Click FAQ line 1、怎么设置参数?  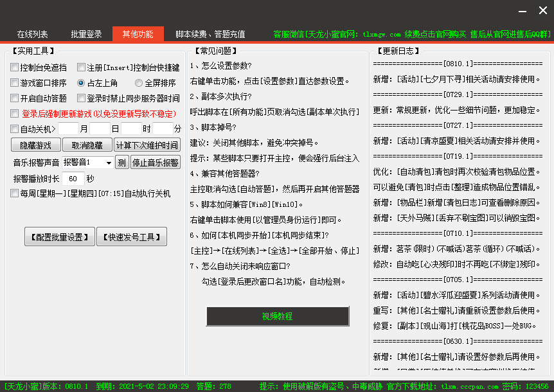click(x=221, y=66)
